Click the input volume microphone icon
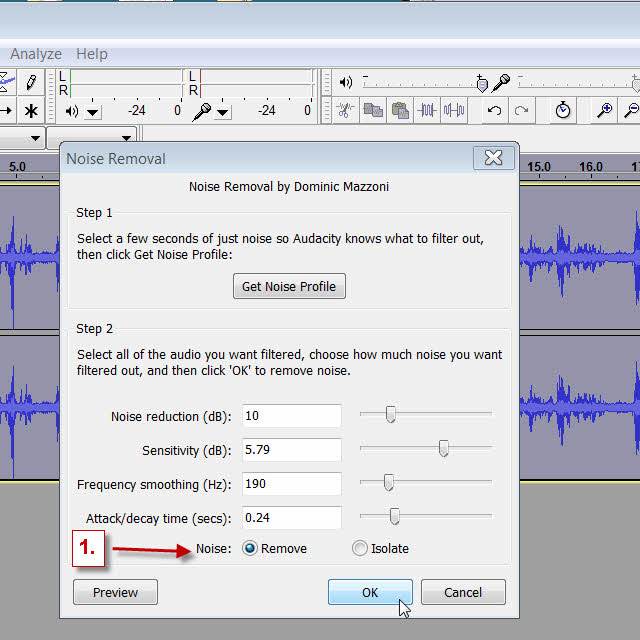The height and width of the screenshot is (640, 640). click(501, 83)
